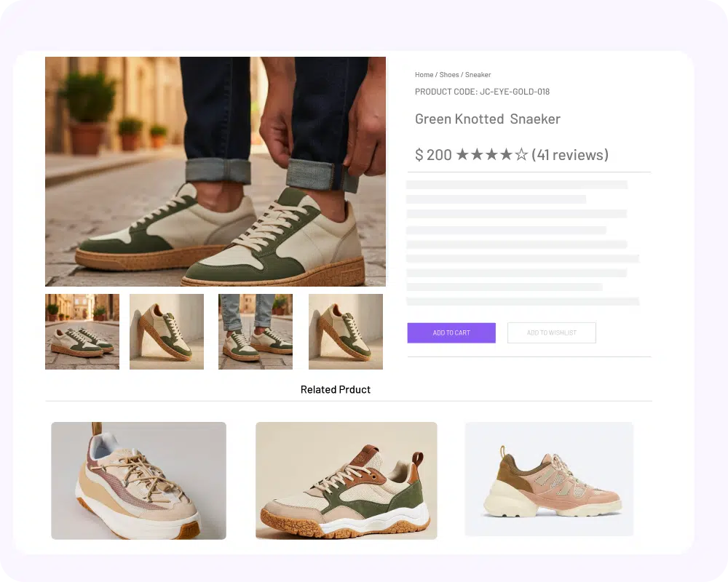Image resolution: width=728 pixels, height=582 pixels.
Task: Click the empty fifth rating star
Action: pyautogui.click(x=521, y=154)
